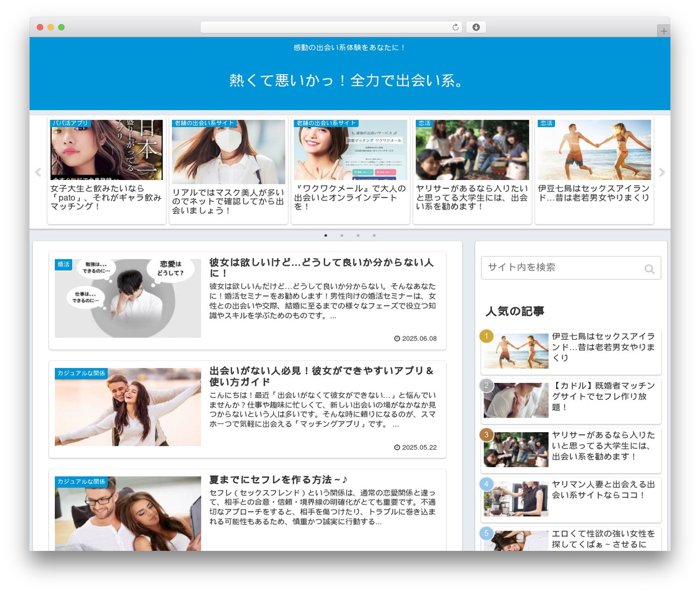Click rank 1 badge in popular articles
The height and width of the screenshot is (593, 700).
[x=486, y=336]
